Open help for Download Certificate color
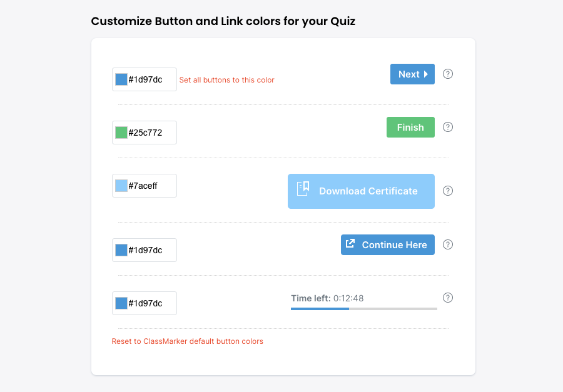This screenshot has height=392, width=563. pos(448,191)
